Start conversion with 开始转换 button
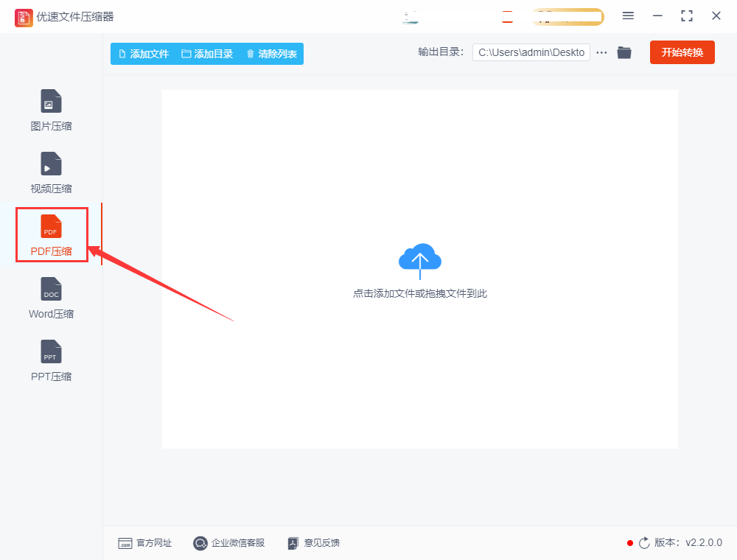Image resolution: width=737 pixels, height=560 pixels. 682,52
